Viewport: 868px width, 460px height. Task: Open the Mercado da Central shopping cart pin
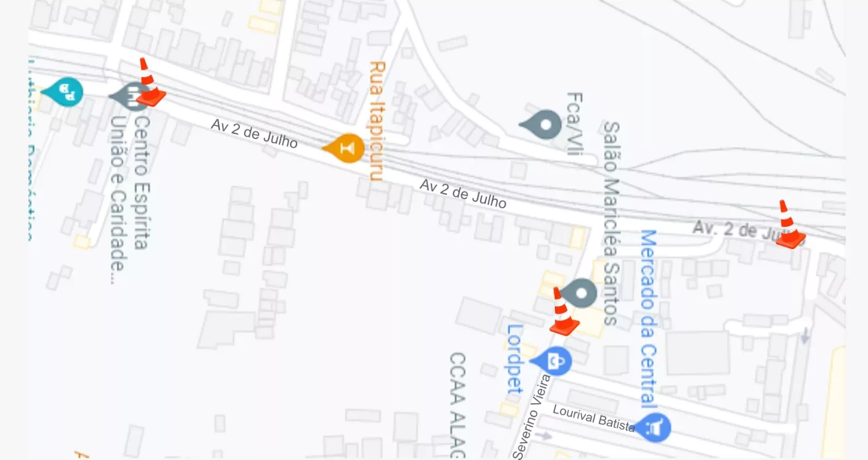point(653,427)
